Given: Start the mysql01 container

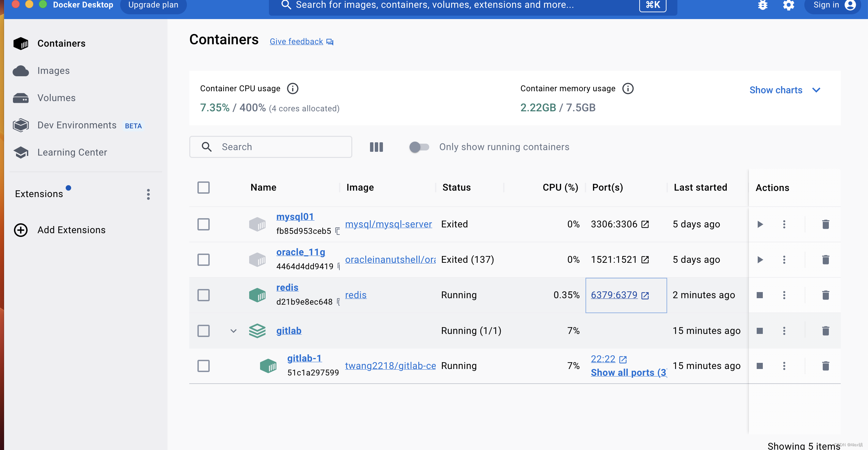Looking at the screenshot, I should pyautogui.click(x=760, y=224).
